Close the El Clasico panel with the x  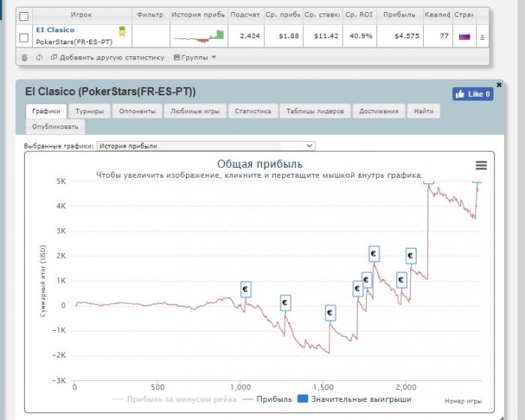499,85
